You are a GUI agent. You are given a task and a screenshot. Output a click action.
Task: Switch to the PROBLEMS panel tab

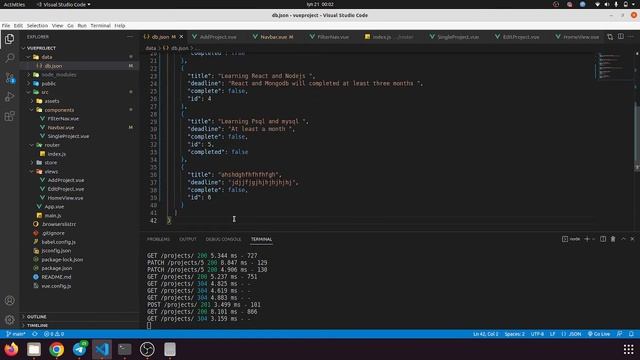click(x=158, y=239)
